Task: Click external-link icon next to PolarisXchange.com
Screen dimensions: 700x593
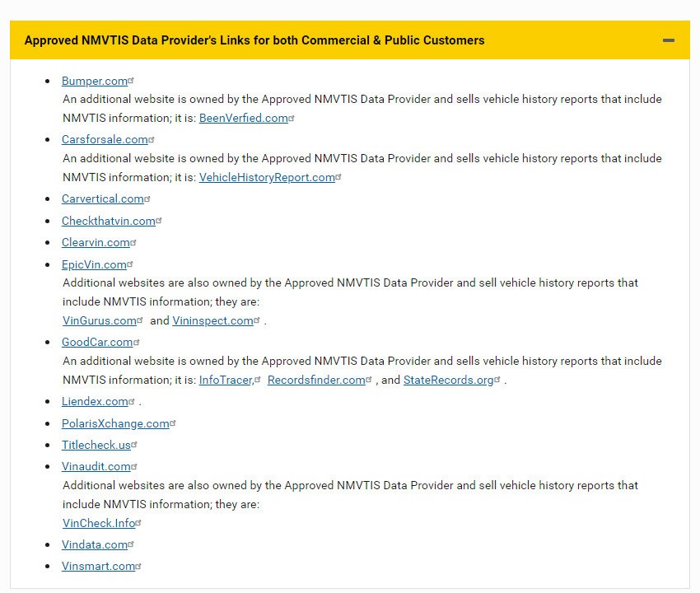Action: pyautogui.click(x=173, y=423)
